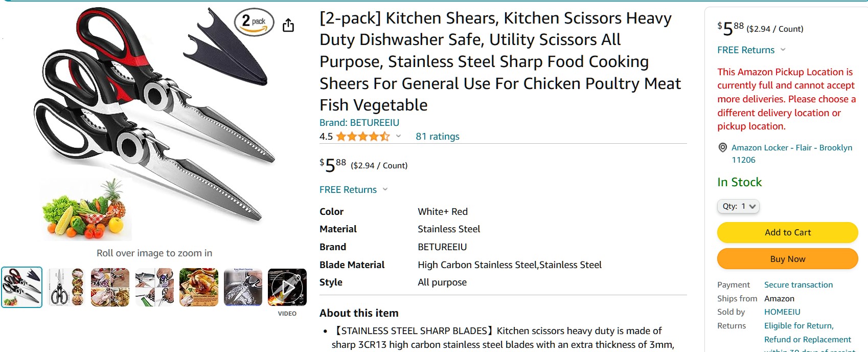Screen dimensions: 868x352
Task: Show the scissors washing under water thumbnail
Action: coord(243,288)
